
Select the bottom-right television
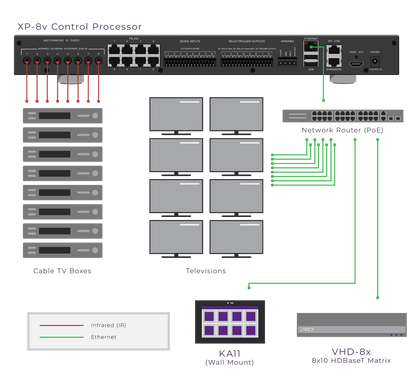[x=236, y=239]
